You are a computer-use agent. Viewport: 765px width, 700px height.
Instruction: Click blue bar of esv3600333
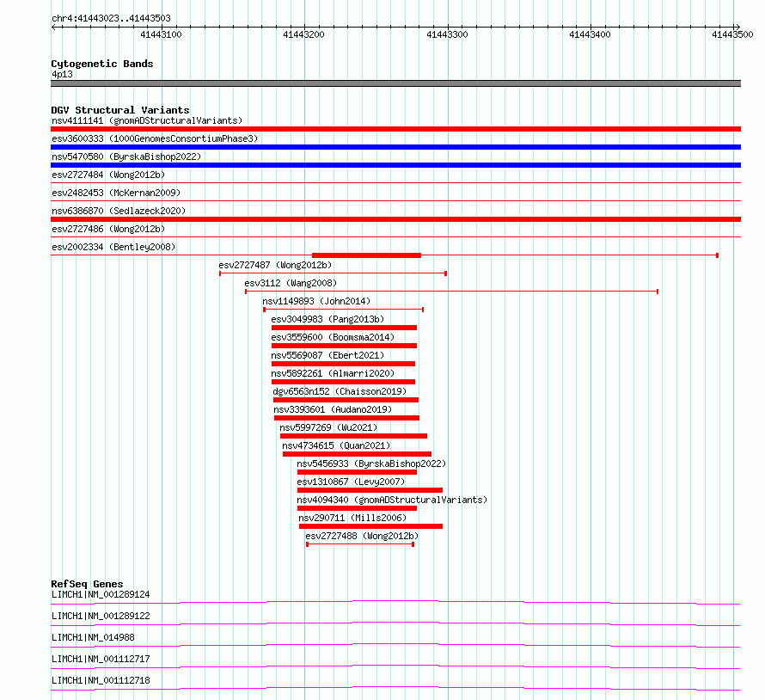pos(395,147)
